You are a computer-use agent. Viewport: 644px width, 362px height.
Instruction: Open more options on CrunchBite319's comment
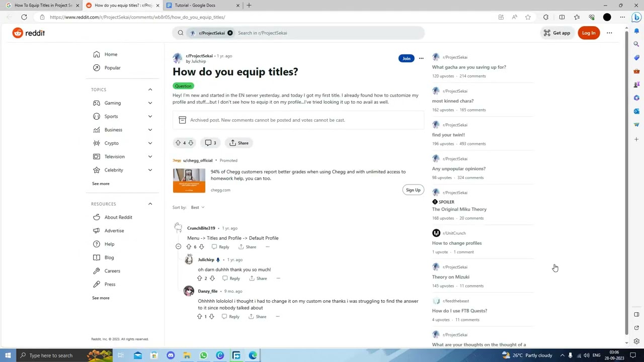(x=268, y=247)
